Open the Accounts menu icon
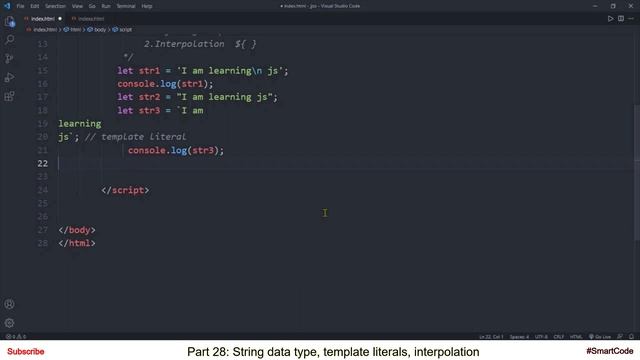Screen dimensions: 640x360 [x=9, y=304]
